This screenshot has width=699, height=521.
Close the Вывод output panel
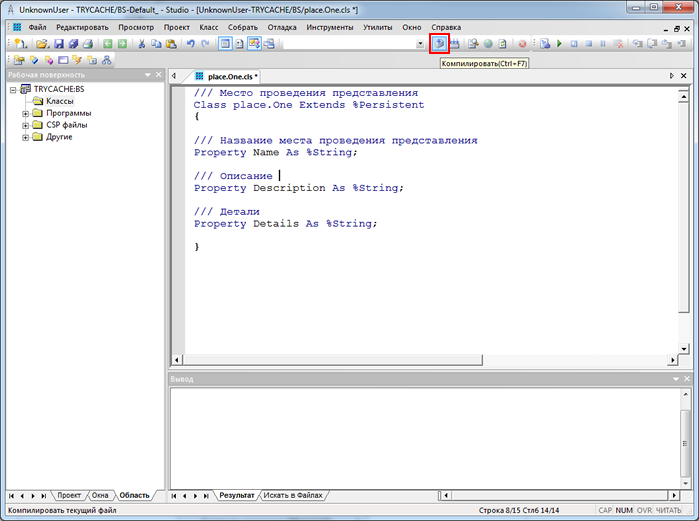tap(687, 379)
